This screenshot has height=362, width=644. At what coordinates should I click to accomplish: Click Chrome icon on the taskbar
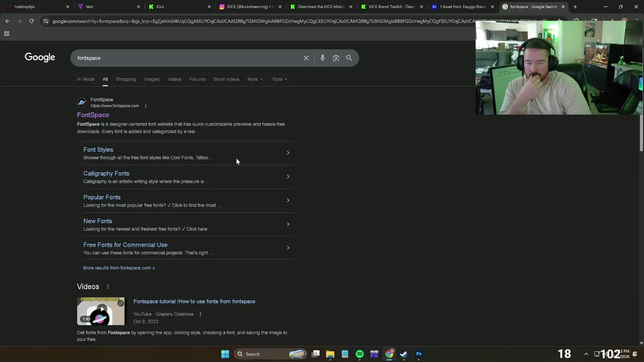pyautogui.click(x=389, y=354)
